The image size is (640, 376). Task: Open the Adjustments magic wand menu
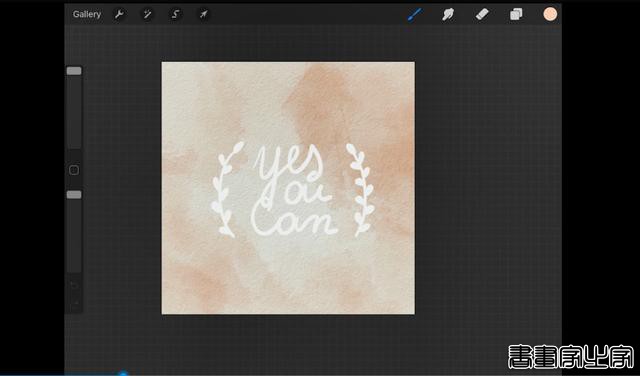[147, 14]
